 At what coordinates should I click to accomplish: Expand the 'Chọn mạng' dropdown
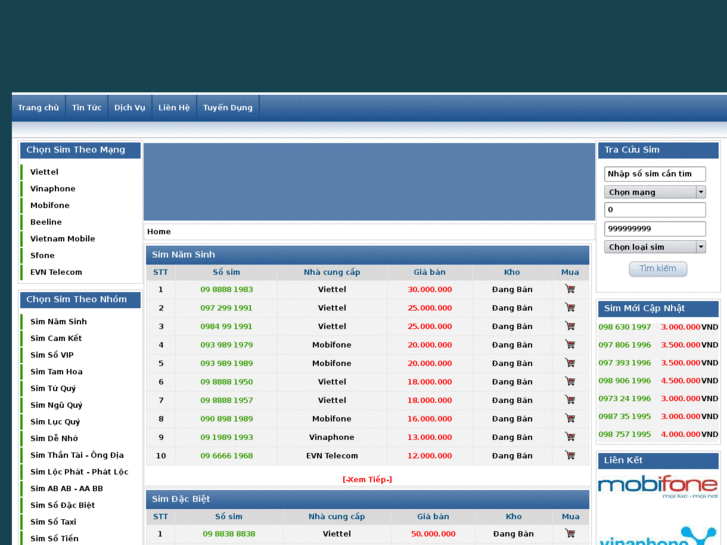655,192
